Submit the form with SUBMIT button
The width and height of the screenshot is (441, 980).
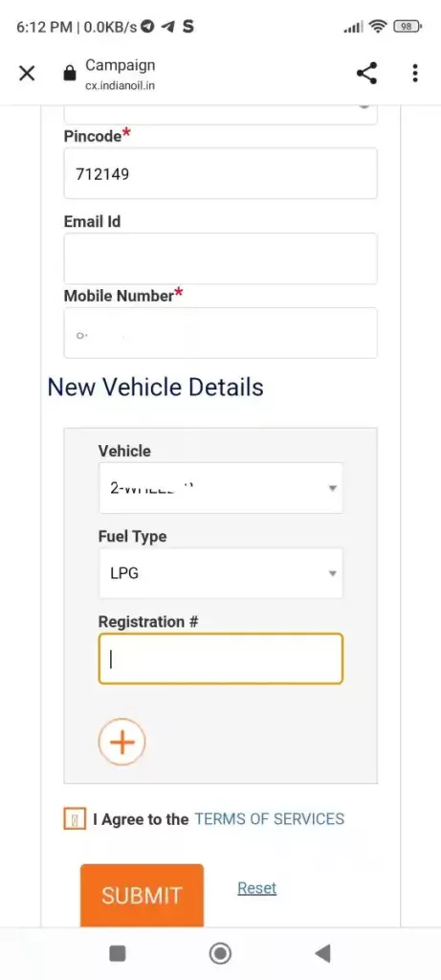coord(142,895)
